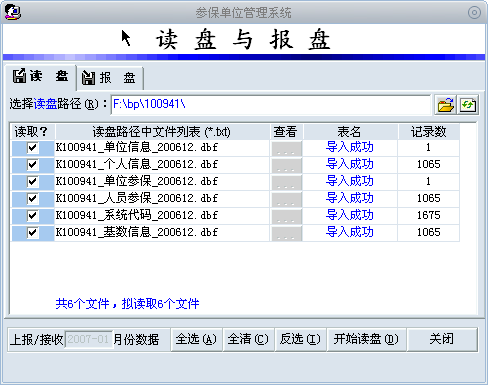Click the 关闭 button
488x385 pixels.
(x=442, y=339)
